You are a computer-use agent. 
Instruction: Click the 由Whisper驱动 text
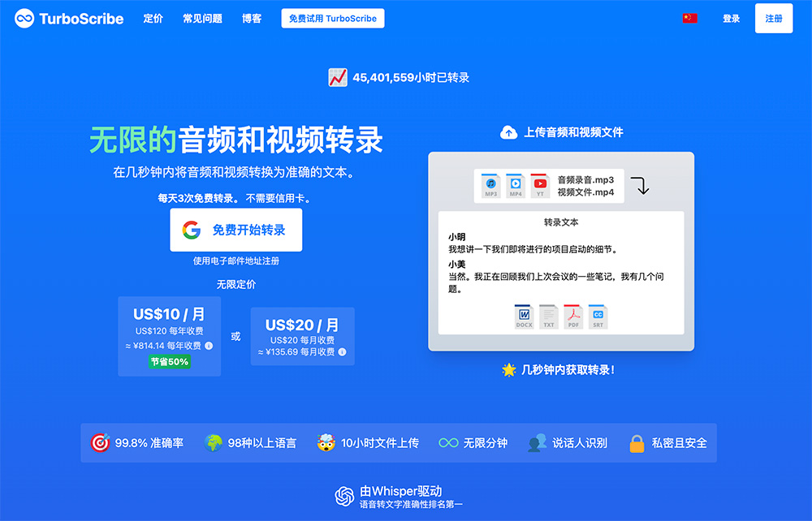[x=401, y=491]
